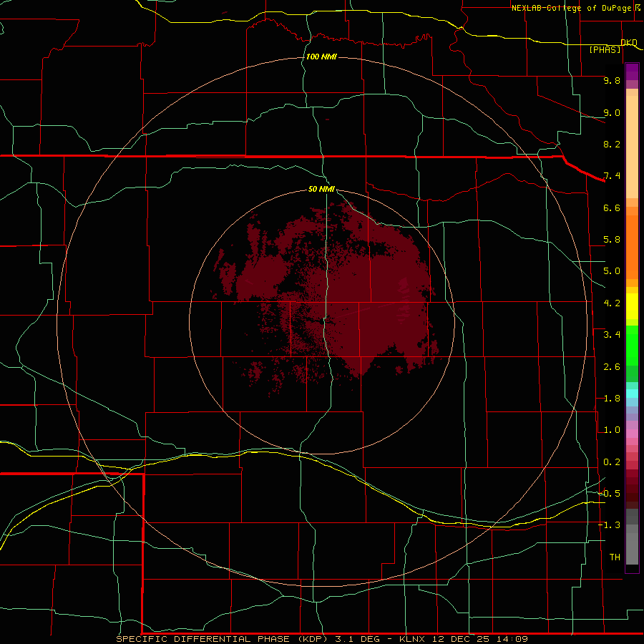Click the 2.6 scale label
The width and height of the screenshot is (644, 644).
coord(612,367)
